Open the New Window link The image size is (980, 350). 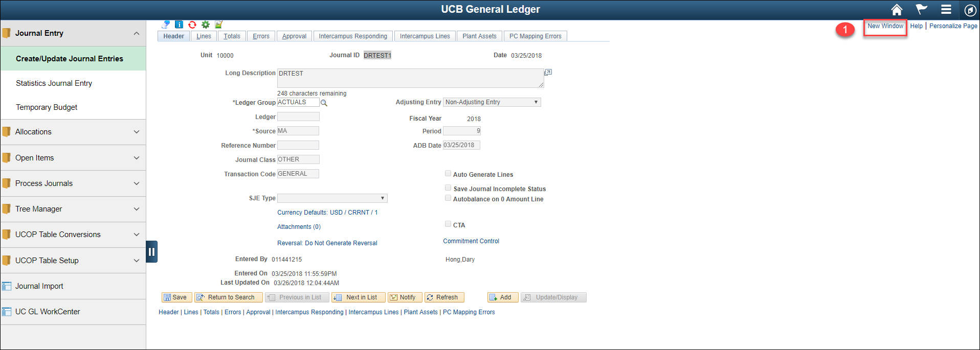(x=885, y=26)
